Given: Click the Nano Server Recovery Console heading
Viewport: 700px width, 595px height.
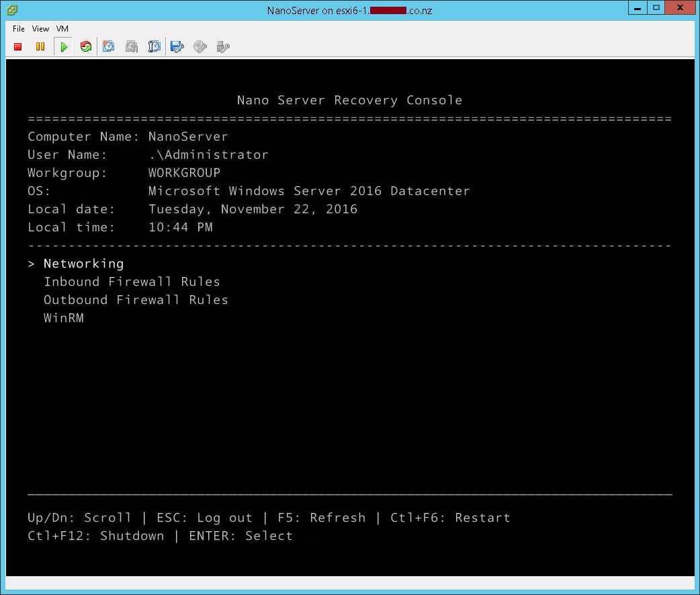Looking at the screenshot, I should click(349, 100).
